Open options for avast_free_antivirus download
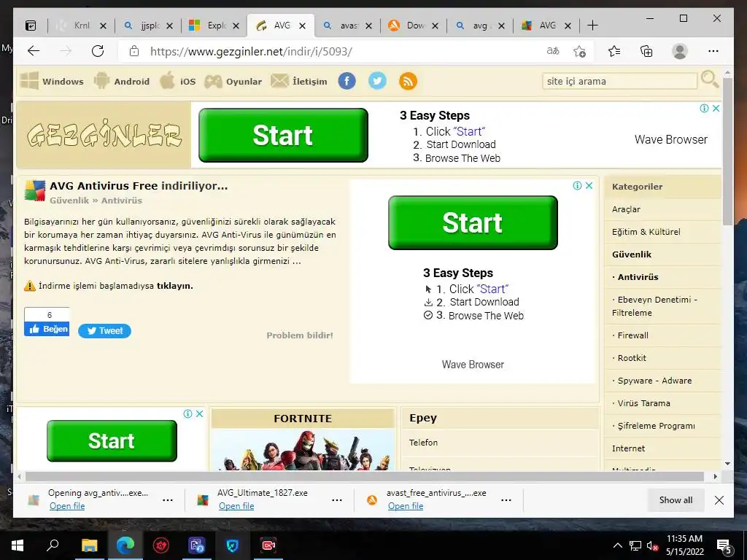 click(x=506, y=500)
